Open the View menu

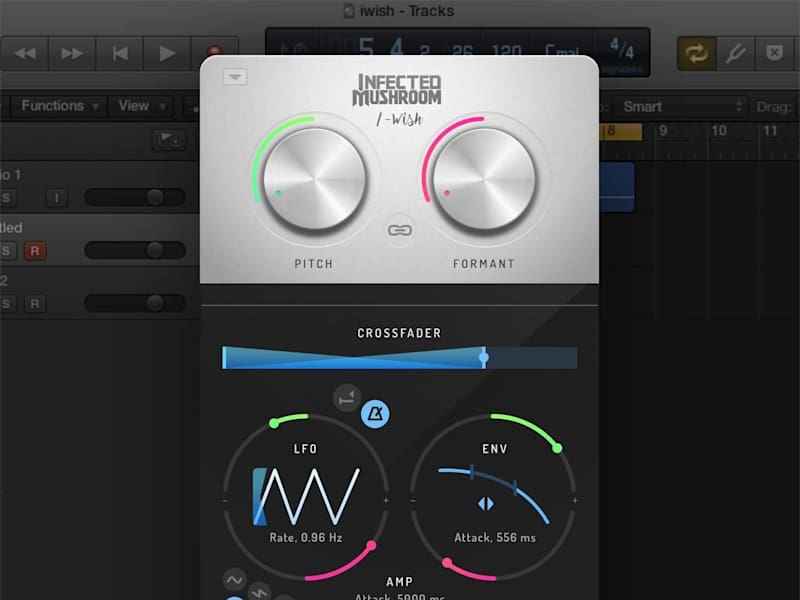click(141, 106)
